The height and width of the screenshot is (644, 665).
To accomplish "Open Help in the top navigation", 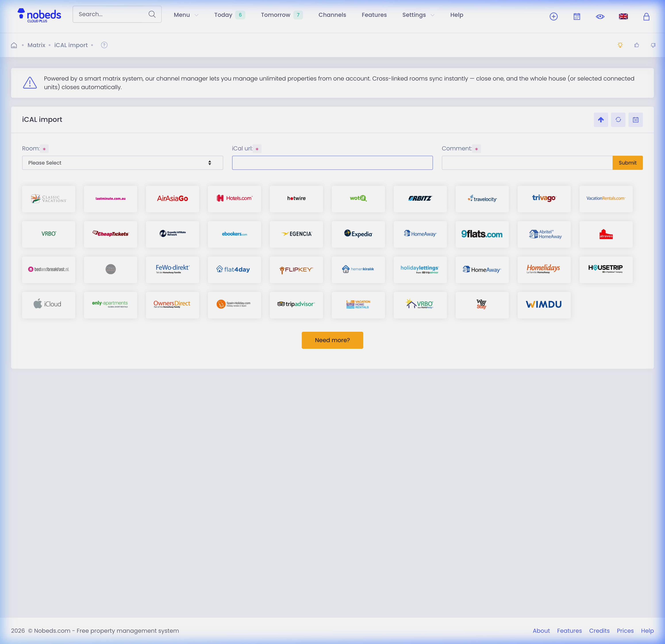I will [456, 15].
